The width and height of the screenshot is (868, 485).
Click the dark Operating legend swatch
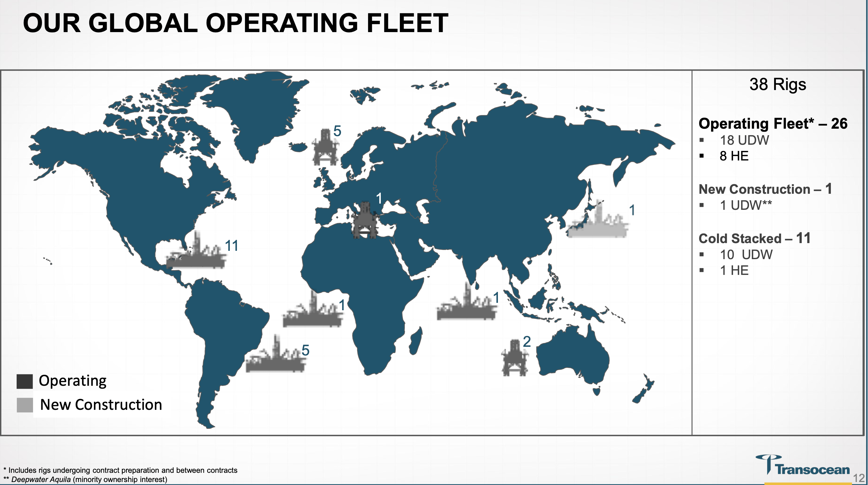[x=25, y=381]
